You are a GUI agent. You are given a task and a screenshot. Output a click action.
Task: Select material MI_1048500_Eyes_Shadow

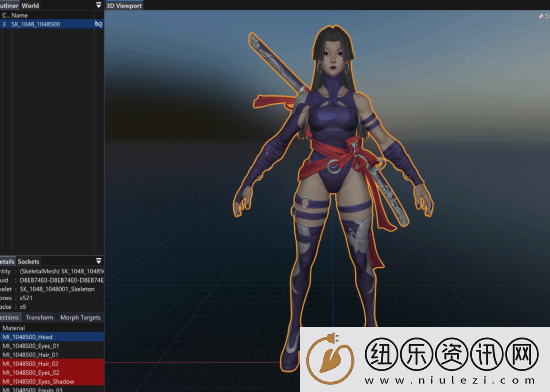tap(52, 381)
